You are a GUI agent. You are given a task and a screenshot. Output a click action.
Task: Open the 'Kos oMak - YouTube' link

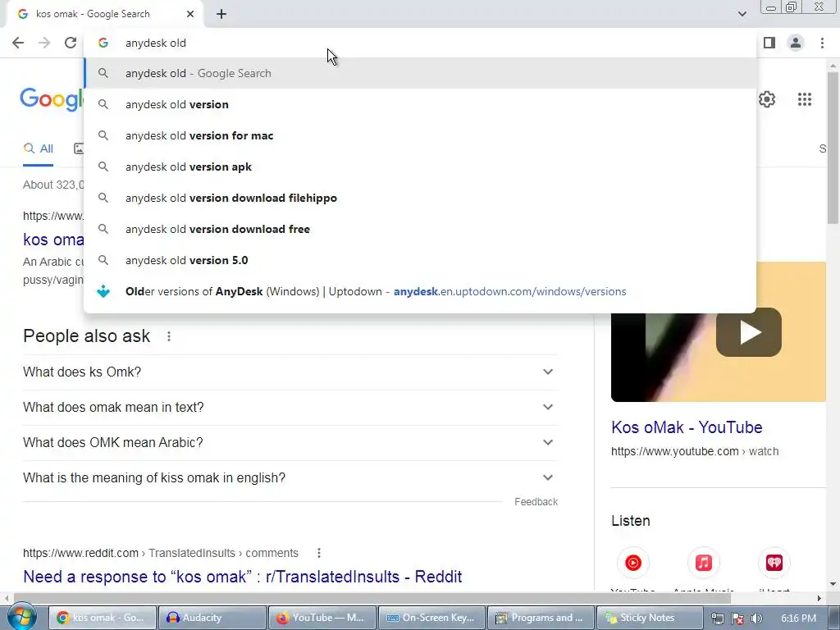(687, 427)
